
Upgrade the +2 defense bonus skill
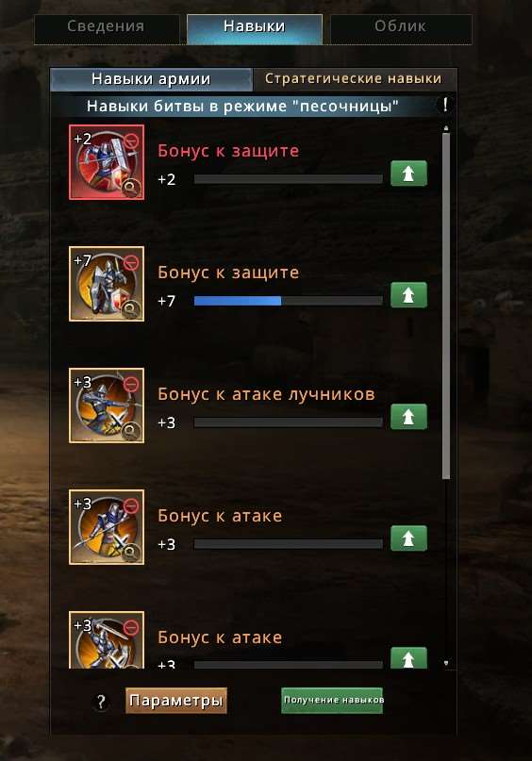[408, 174]
